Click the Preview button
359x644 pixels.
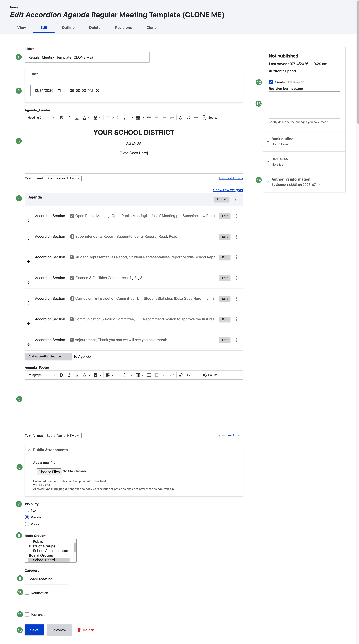coord(59,630)
